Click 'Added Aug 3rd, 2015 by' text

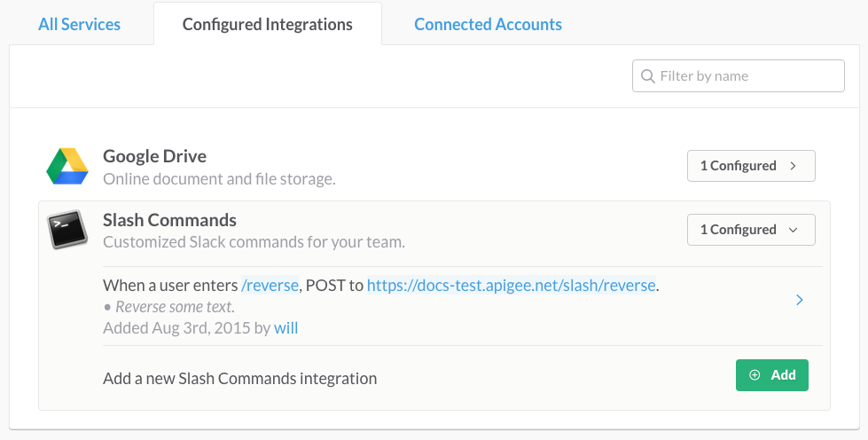[x=186, y=328]
